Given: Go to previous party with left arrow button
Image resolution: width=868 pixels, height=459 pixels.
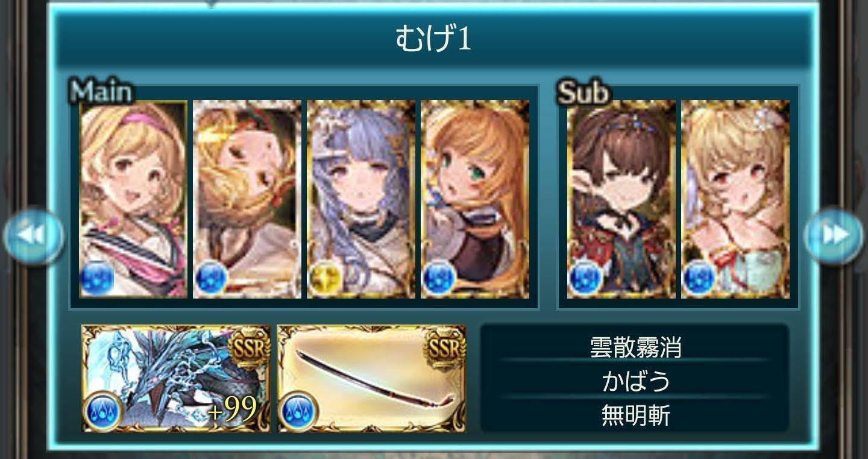Looking at the screenshot, I should tap(34, 236).
